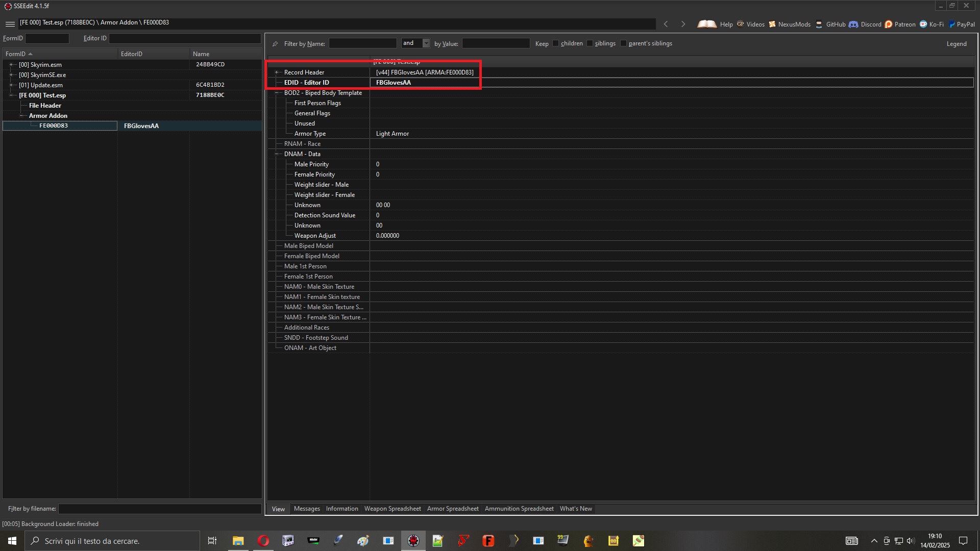Navigate forward with right arrow
980x551 pixels.
click(x=683, y=24)
